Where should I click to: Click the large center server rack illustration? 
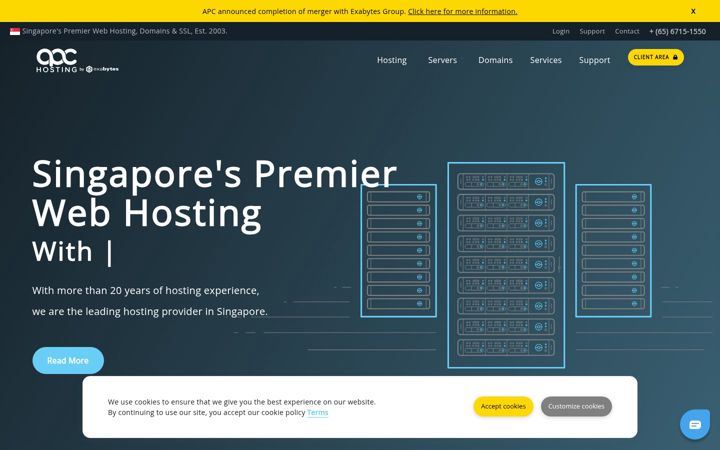coord(506,265)
